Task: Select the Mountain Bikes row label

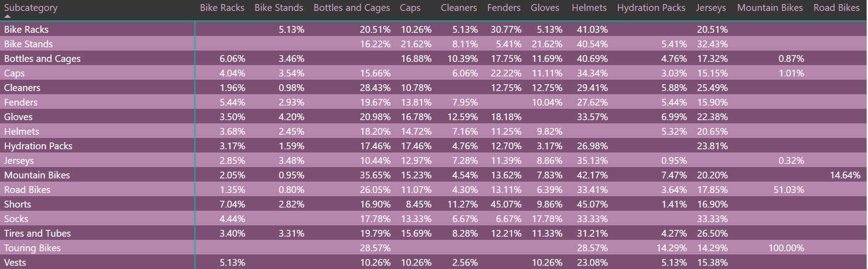Action: (x=37, y=175)
